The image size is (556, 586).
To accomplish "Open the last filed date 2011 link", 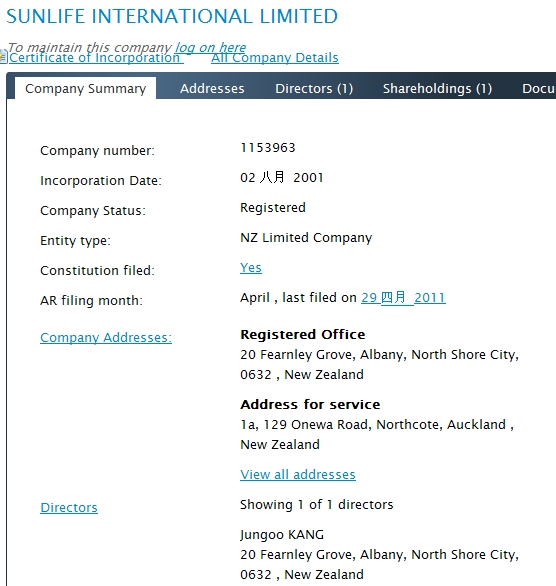I will click(x=403, y=297).
